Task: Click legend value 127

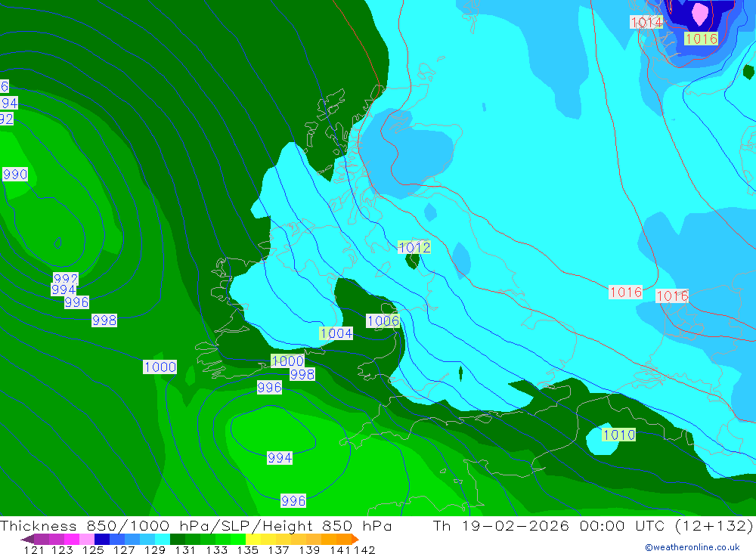Action: click(x=124, y=550)
